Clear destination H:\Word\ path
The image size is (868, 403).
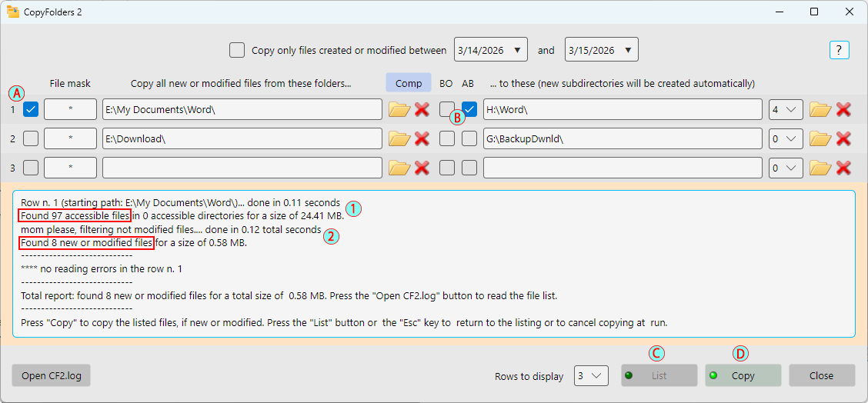pos(843,109)
